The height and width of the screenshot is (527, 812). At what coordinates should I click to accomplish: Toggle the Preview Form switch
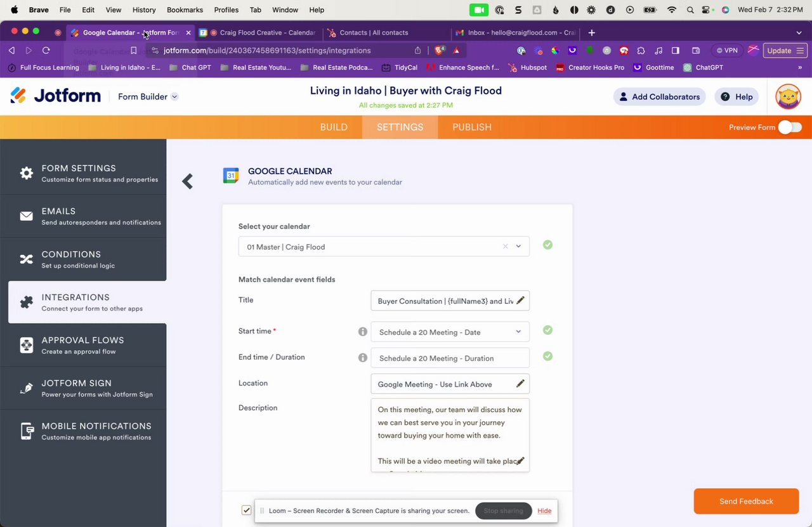(790, 127)
